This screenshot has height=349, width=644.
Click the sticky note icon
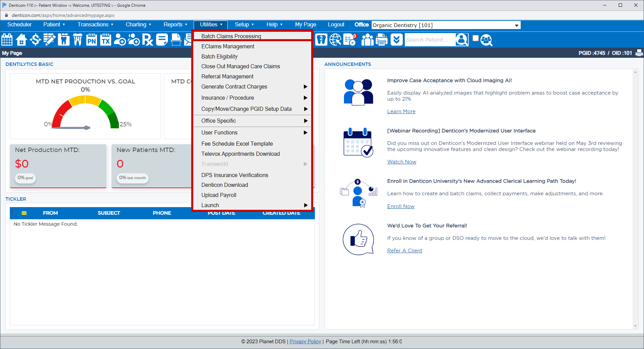[162, 40]
